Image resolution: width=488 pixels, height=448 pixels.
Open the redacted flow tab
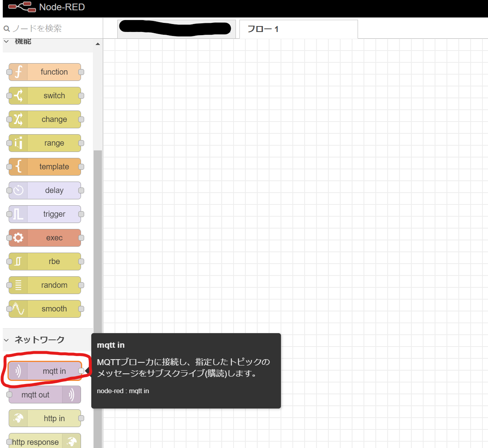pos(177,29)
